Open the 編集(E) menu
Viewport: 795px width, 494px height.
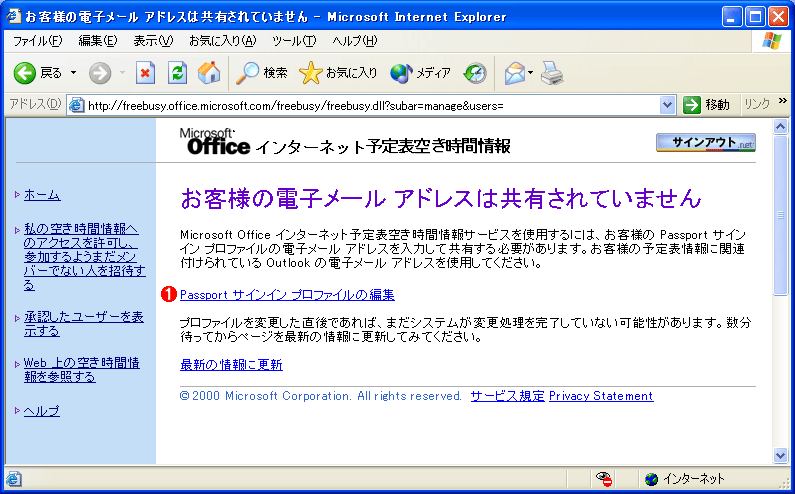click(x=98, y=41)
